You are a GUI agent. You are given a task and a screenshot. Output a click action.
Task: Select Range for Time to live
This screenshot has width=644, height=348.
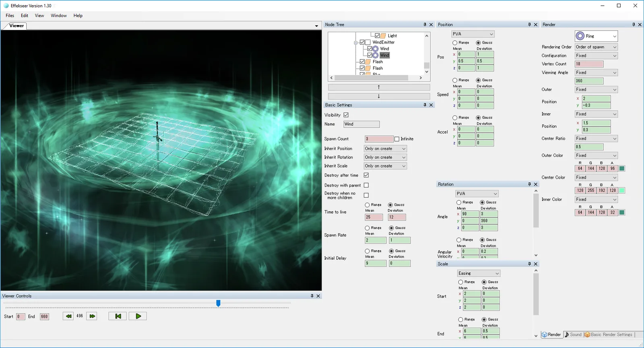(x=367, y=205)
